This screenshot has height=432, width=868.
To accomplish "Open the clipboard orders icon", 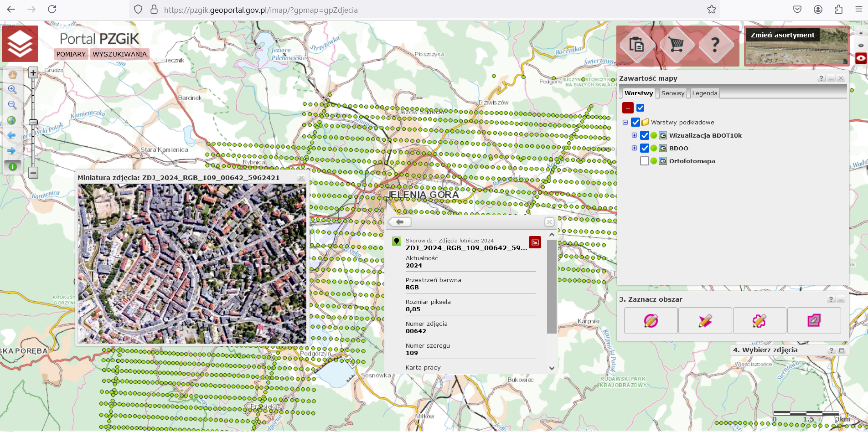I will click(x=636, y=45).
